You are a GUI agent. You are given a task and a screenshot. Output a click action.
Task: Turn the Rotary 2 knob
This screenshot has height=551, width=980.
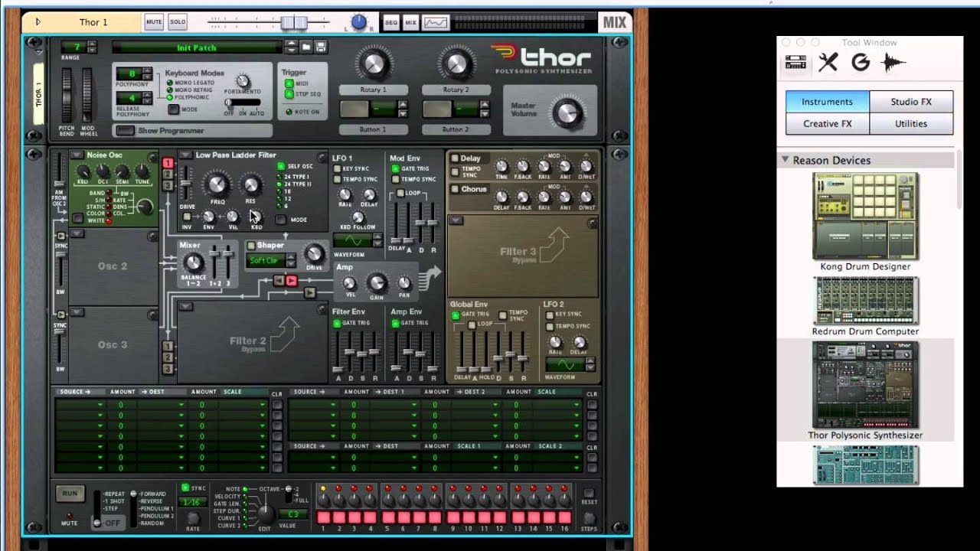pyautogui.click(x=456, y=64)
